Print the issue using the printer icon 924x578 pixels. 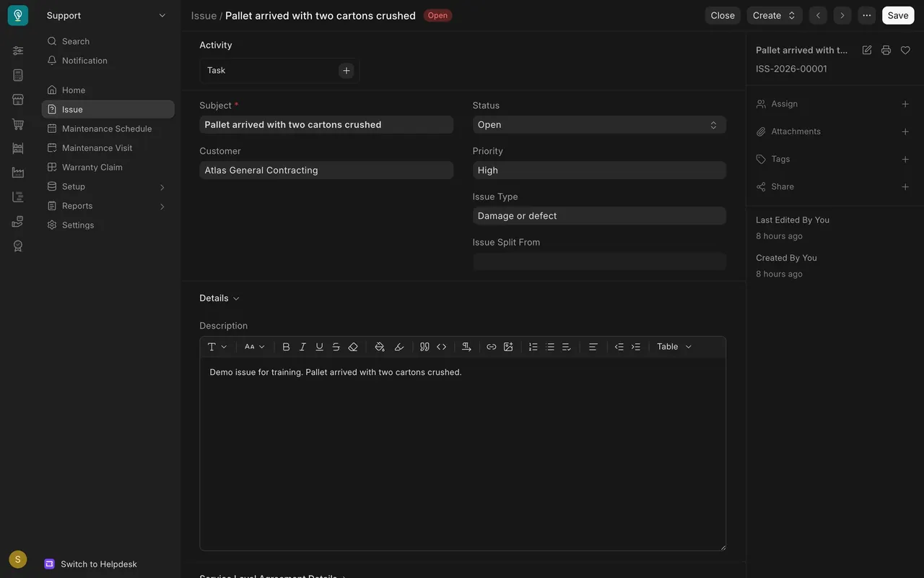coord(886,50)
